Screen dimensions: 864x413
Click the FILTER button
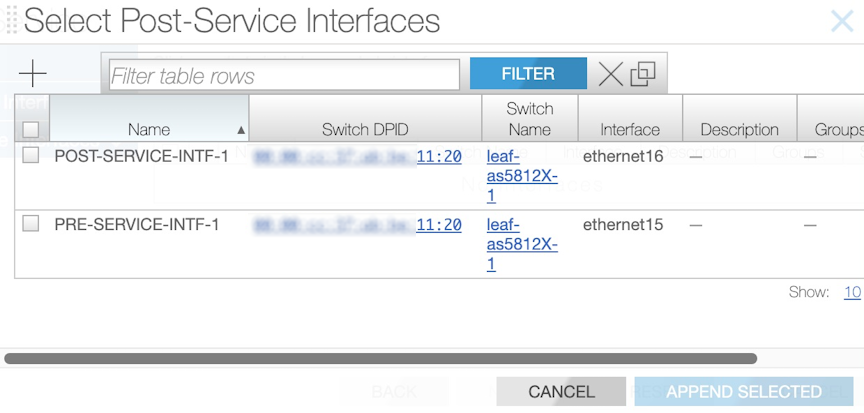coord(528,73)
